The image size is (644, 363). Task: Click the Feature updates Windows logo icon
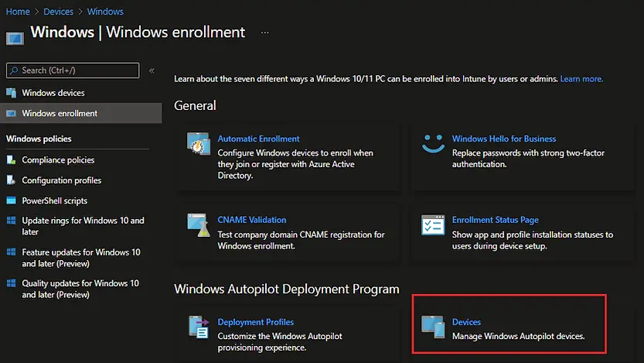coord(11,252)
